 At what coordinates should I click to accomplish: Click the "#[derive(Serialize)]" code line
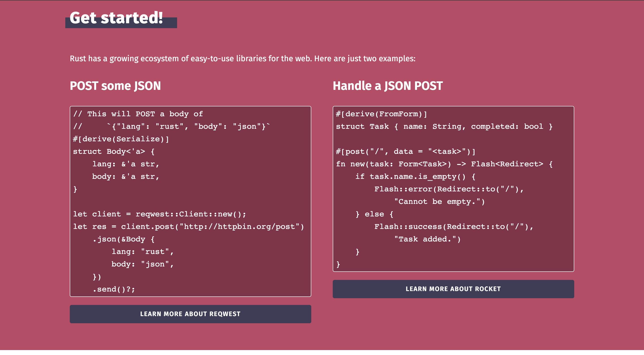(121, 139)
